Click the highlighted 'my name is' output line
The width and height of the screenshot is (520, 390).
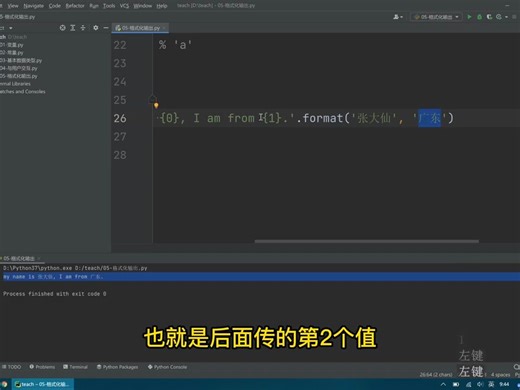[x=260, y=277]
